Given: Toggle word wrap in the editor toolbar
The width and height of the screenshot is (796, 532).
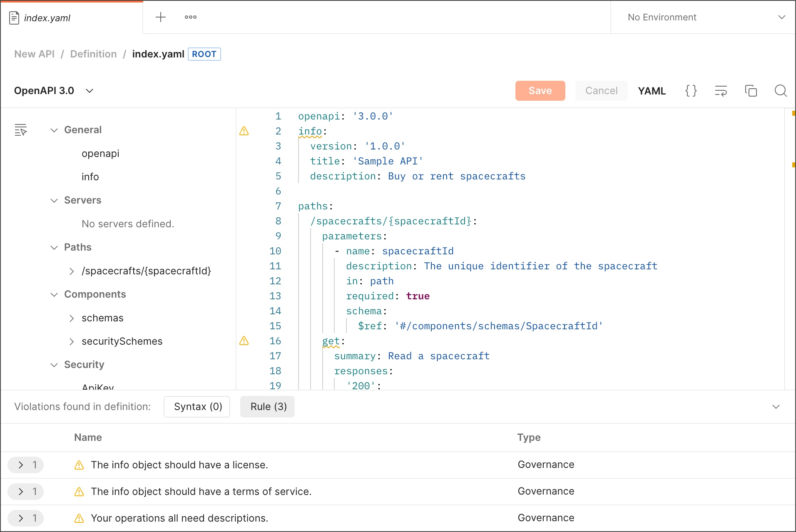Looking at the screenshot, I should coord(721,91).
